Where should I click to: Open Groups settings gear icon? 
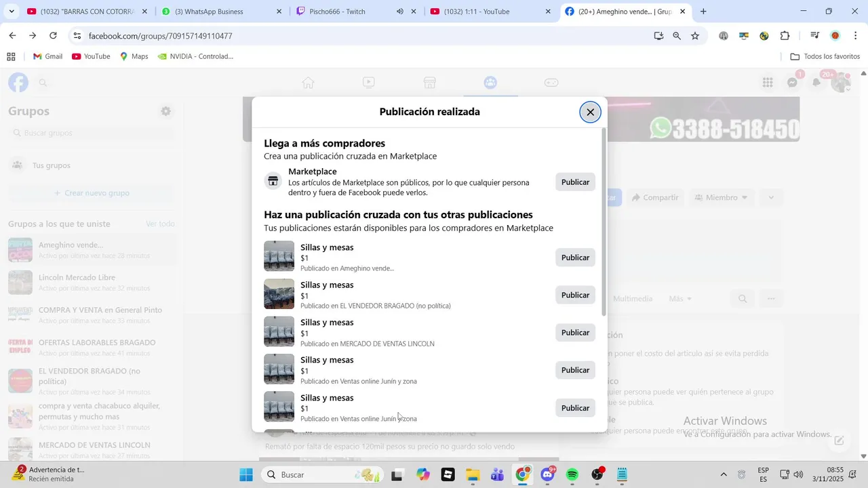click(165, 111)
